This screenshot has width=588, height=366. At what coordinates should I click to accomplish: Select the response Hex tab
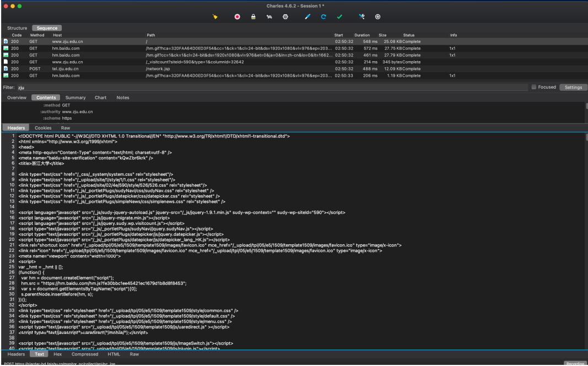58,354
